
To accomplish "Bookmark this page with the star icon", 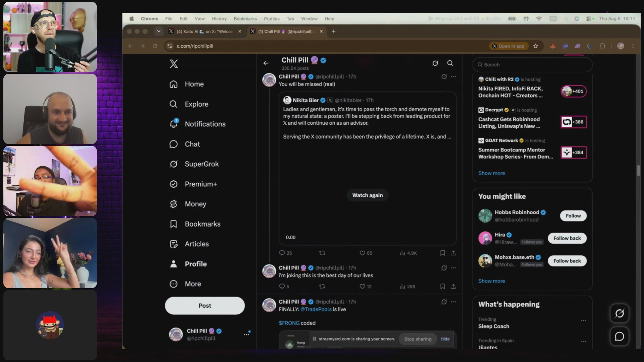I will tap(536, 46).
